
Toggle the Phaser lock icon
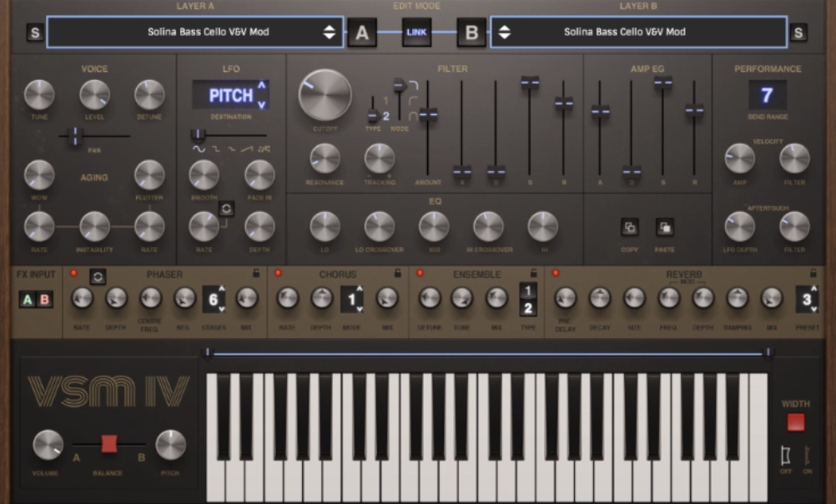coord(256,273)
